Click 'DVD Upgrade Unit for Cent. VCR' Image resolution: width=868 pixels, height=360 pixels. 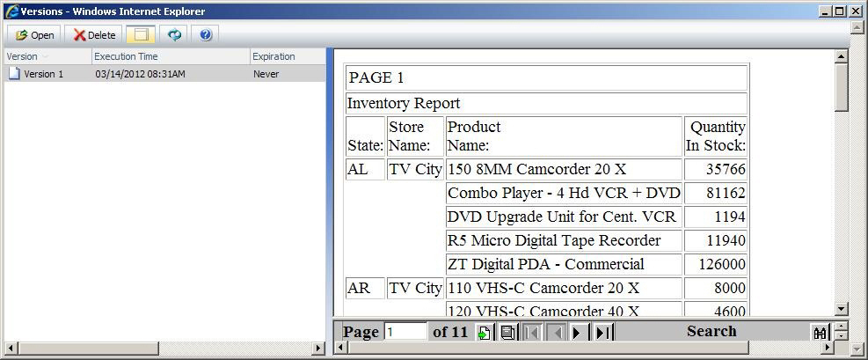click(562, 217)
